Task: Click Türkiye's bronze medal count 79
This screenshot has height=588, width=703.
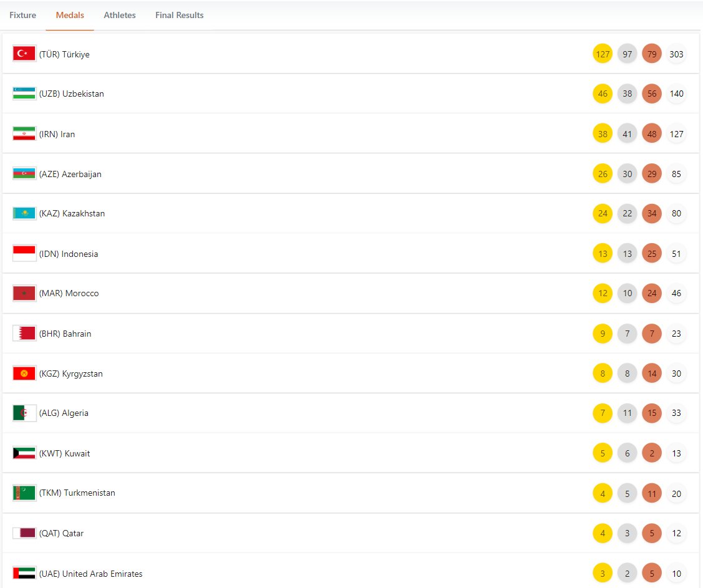Action: click(652, 54)
